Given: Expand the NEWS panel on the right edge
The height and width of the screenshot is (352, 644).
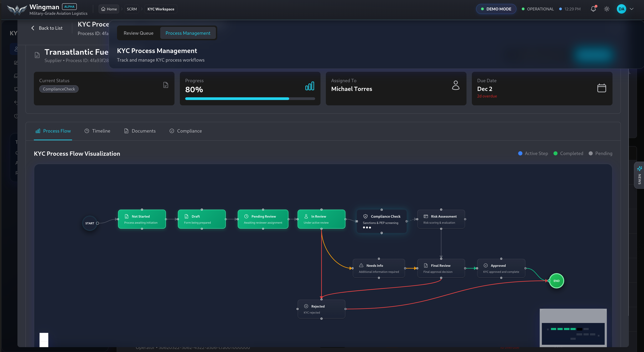Looking at the screenshot, I should [639, 175].
